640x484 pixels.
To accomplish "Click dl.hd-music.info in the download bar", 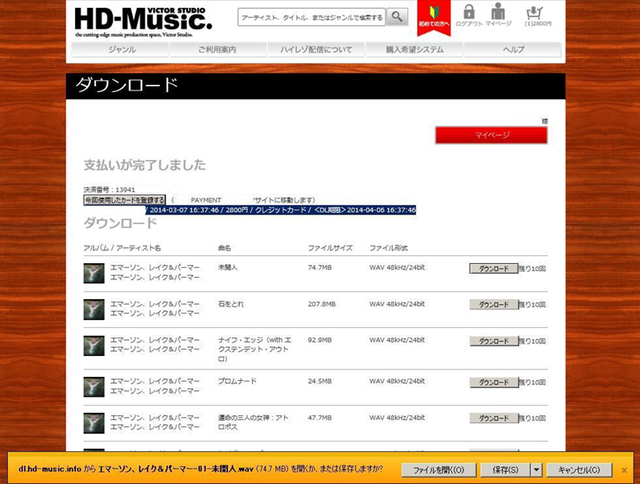I will (x=49, y=469).
